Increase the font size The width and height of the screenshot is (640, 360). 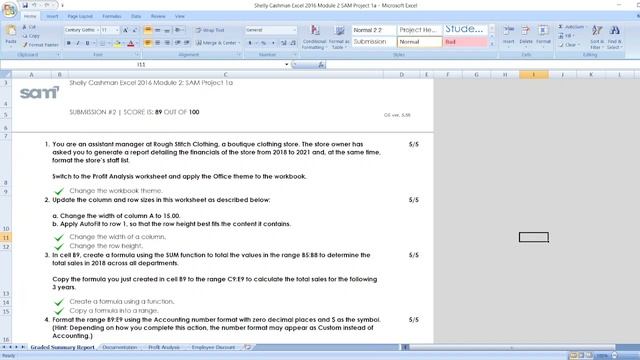tap(125, 30)
